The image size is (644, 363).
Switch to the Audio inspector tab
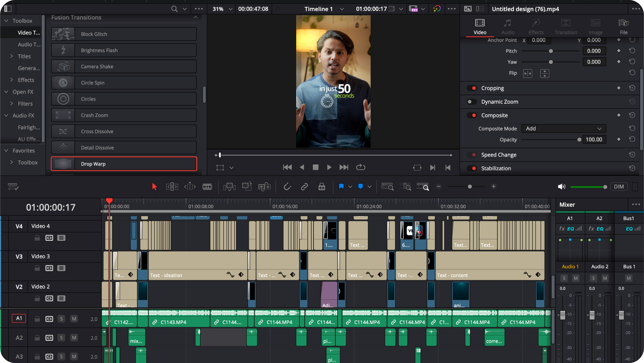coord(508,27)
